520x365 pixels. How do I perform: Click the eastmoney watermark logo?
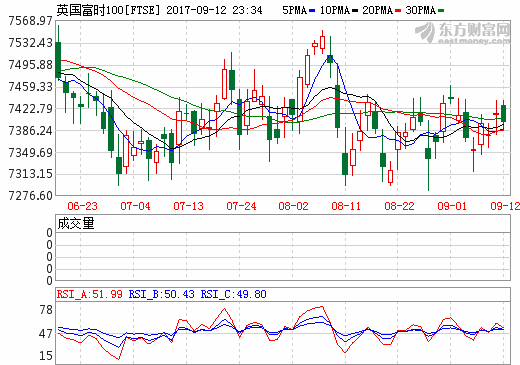[x=463, y=33]
